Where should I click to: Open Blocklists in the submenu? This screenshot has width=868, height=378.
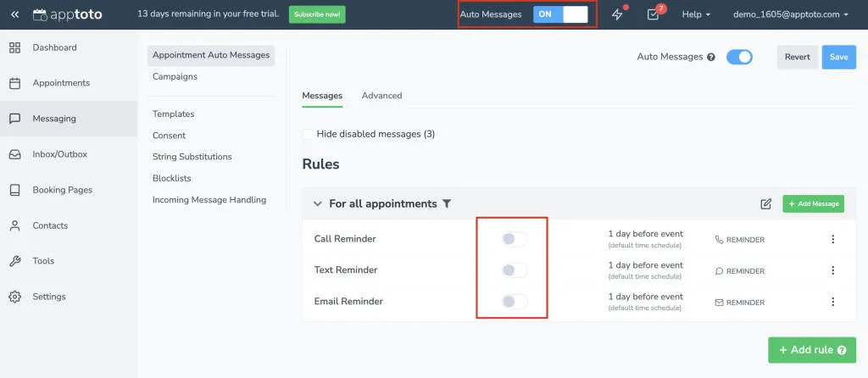(x=171, y=179)
